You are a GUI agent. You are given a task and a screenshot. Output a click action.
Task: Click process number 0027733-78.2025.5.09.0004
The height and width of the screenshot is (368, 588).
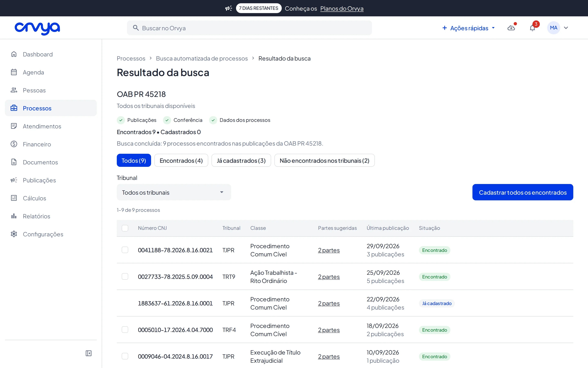point(175,277)
